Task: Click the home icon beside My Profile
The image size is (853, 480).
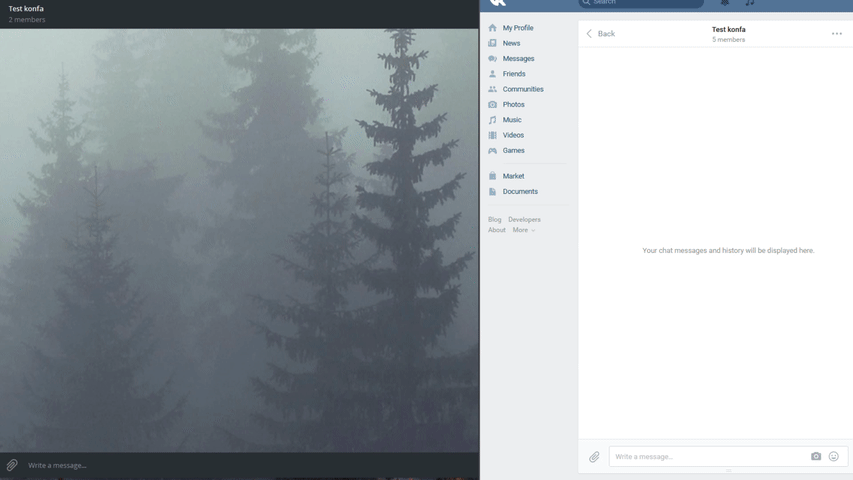Action: pos(492,28)
